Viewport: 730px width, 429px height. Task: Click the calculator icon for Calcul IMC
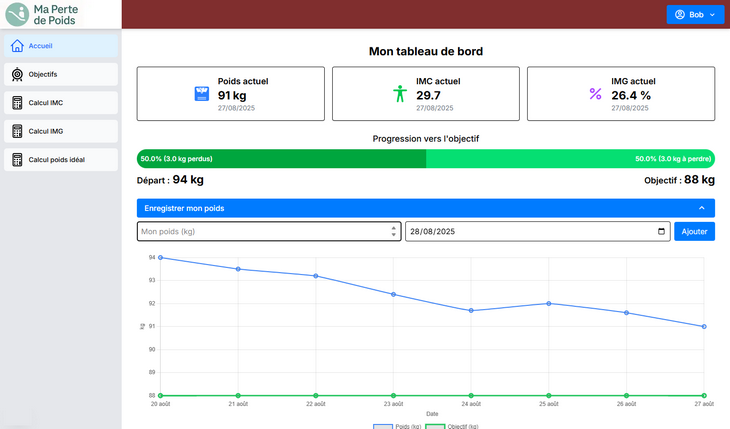click(17, 103)
